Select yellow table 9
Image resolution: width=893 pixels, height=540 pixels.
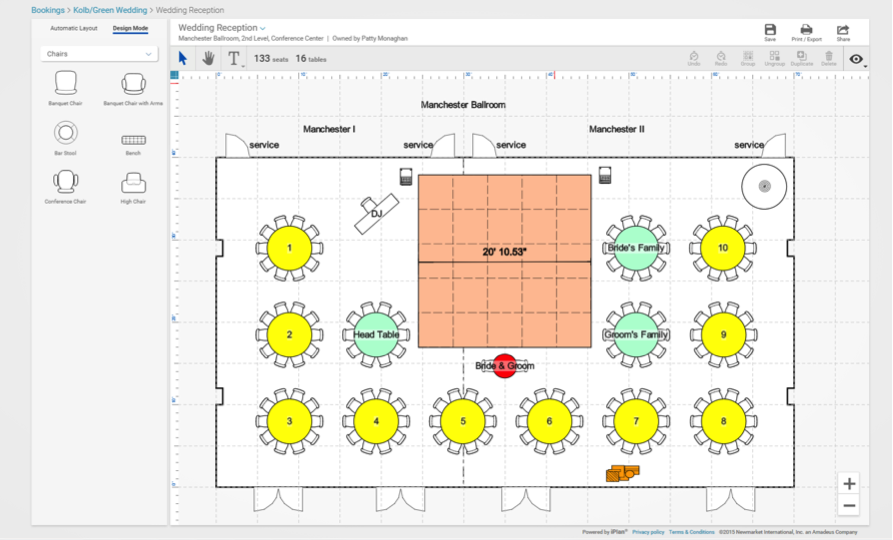pyautogui.click(x=723, y=334)
